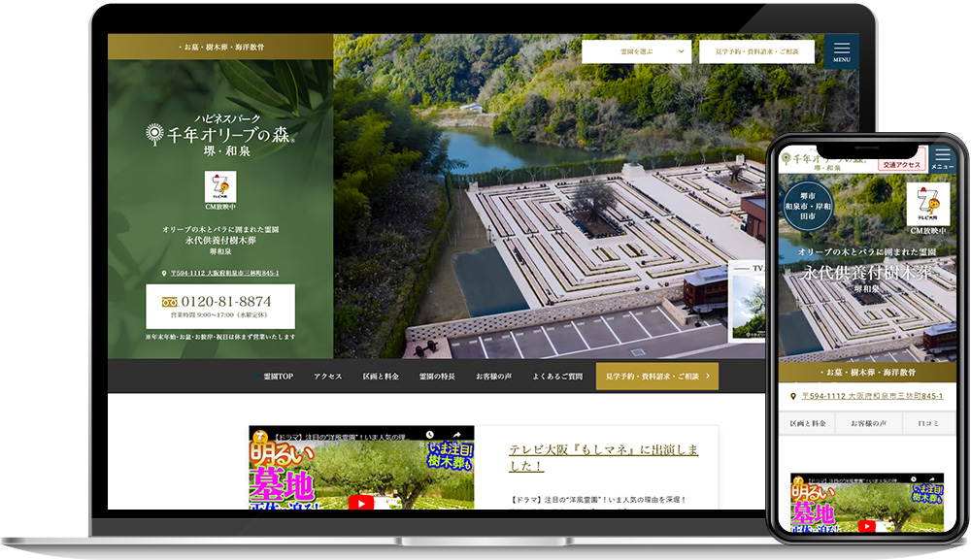
Task: Tap the 千年オリーブの森 logo on the phone header
Action: coord(824,161)
